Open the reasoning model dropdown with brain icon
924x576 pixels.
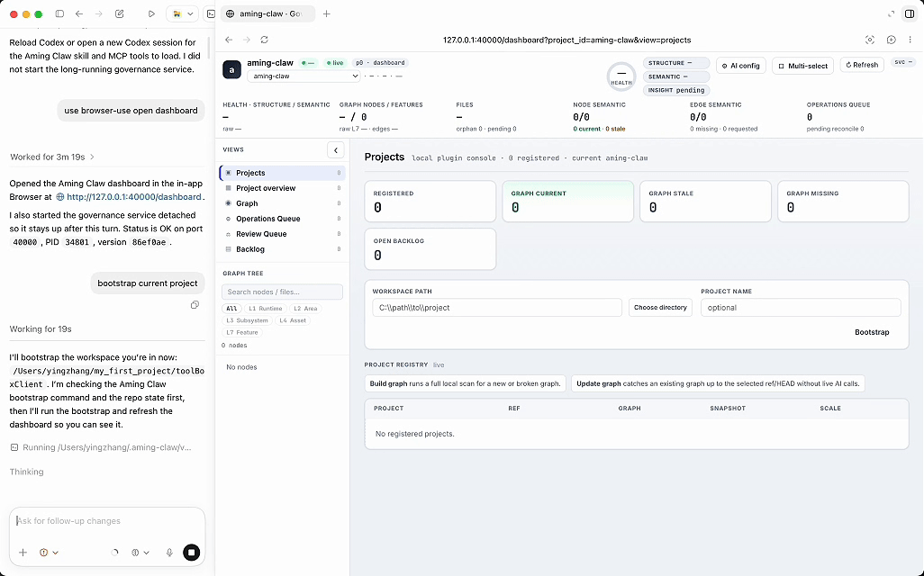pos(140,553)
